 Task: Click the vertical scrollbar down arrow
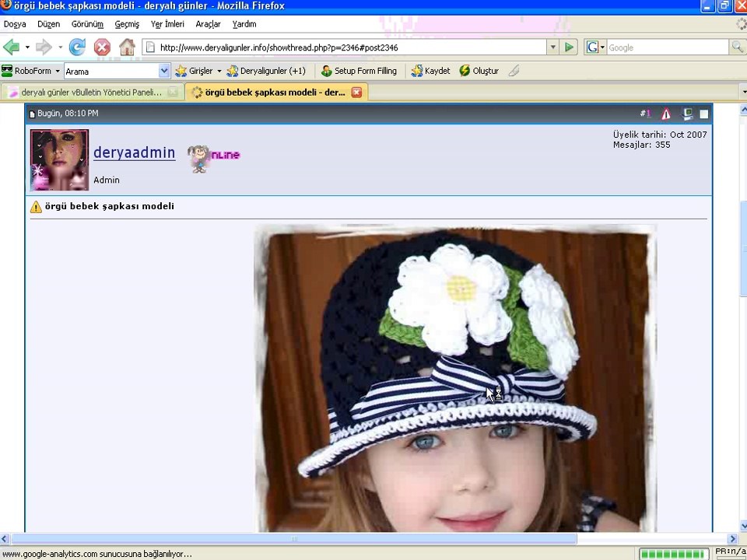pos(743,526)
